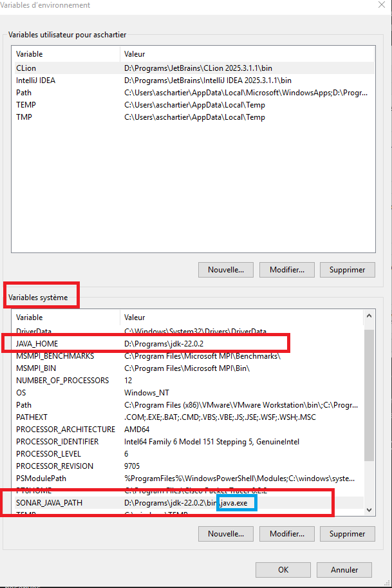Select the PROCESSOR_IDENTIFIER variable

click(188, 442)
